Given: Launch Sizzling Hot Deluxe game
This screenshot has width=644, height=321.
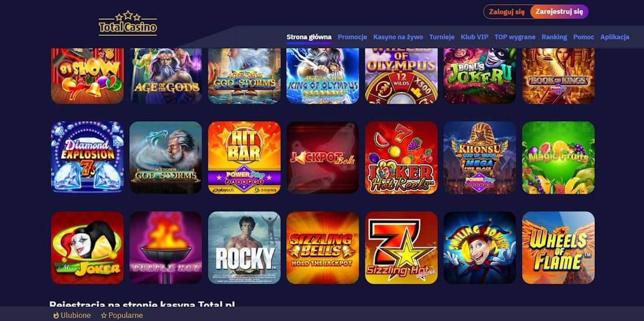Looking at the screenshot, I should coord(401,248).
